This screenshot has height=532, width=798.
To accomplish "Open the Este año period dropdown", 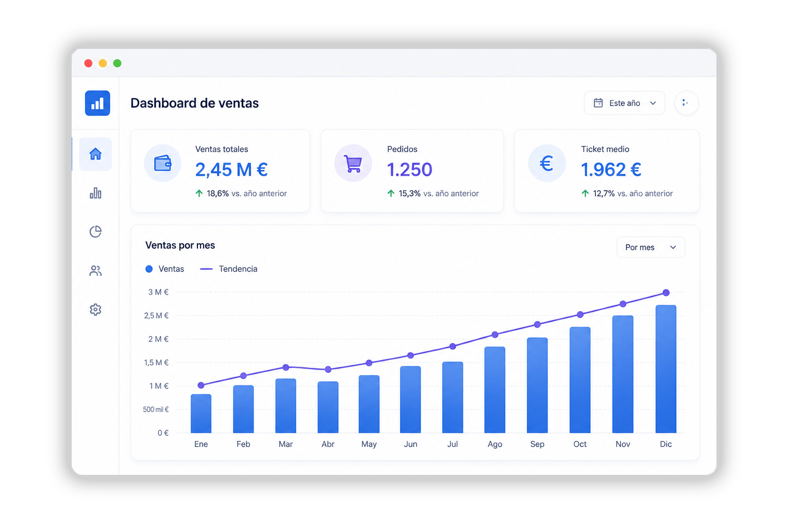I will pos(624,103).
